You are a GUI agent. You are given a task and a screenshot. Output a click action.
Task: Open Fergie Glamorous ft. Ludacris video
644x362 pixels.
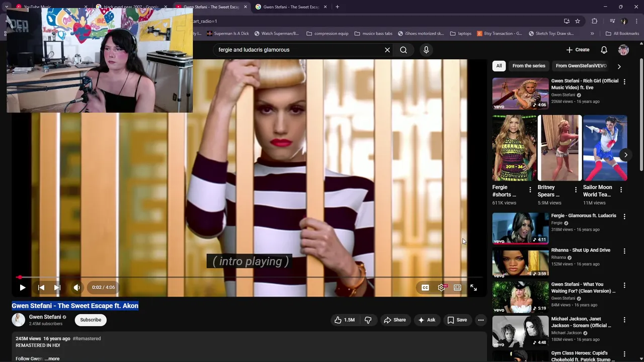pos(520,228)
